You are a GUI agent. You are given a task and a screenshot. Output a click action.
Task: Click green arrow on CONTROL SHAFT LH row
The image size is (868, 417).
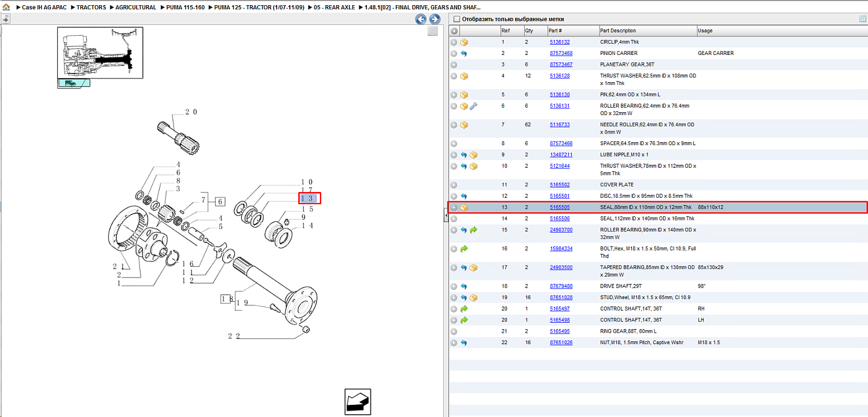(x=464, y=320)
